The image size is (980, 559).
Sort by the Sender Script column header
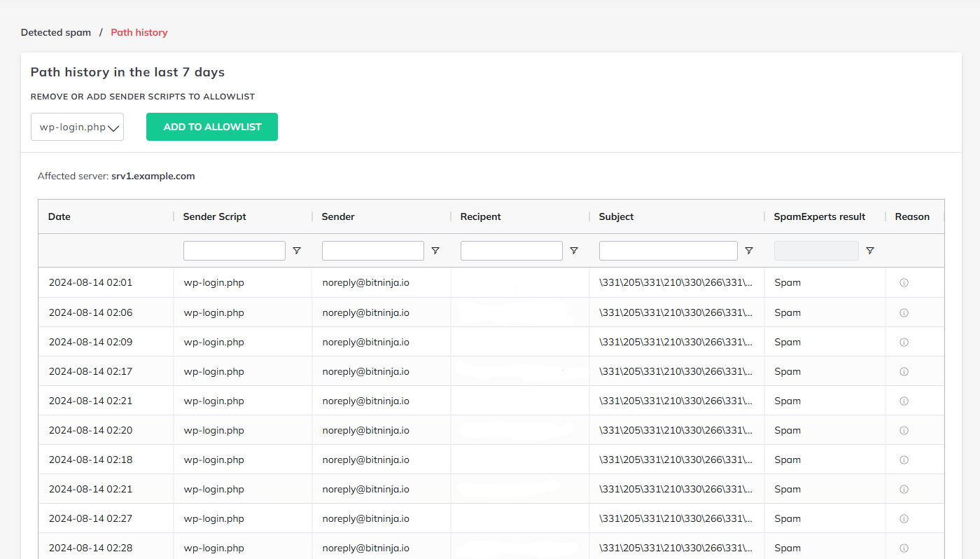coord(215,216)
